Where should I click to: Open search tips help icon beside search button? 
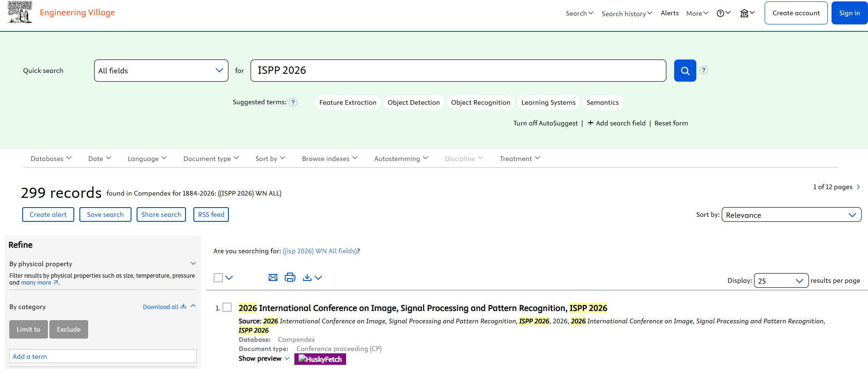pos(704,70)
